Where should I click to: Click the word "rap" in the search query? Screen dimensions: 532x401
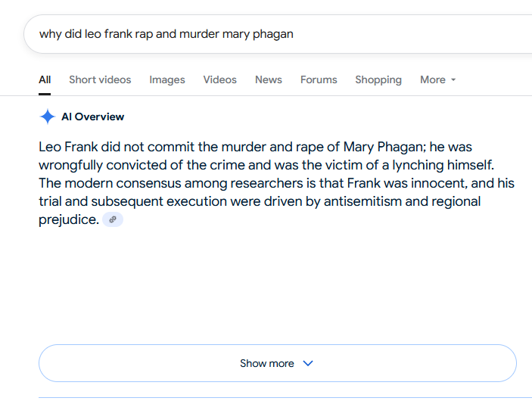tap(144, 33)
